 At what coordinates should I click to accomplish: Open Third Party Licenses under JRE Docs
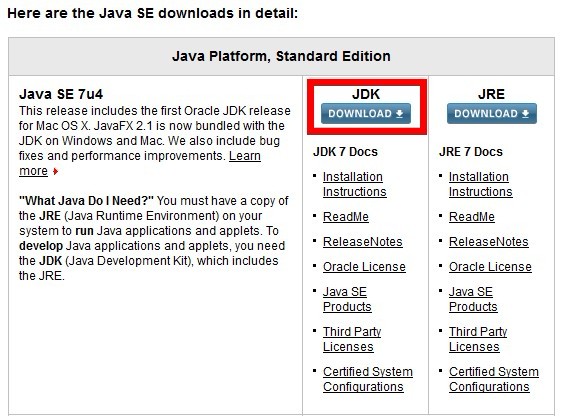(478, 339)
